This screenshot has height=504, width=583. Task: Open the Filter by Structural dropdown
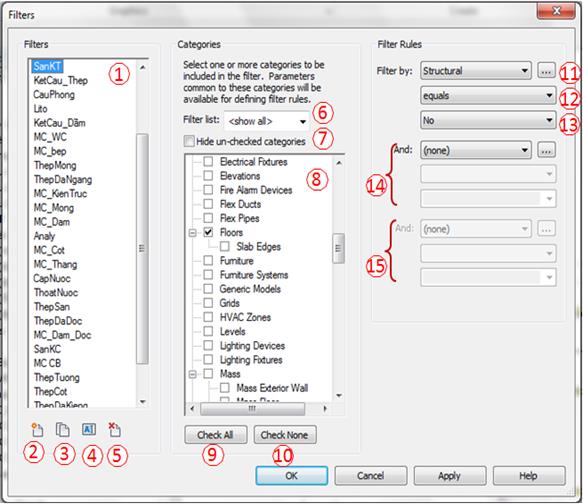[x=476, y=70]
